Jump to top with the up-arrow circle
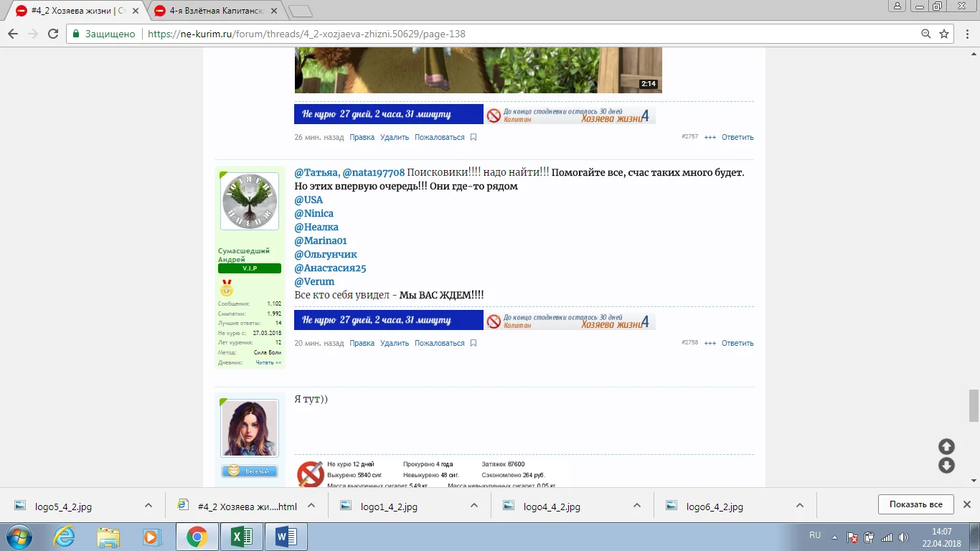This screenshot has width=980, height=551. pyautogui.click(x=946, y=446)
